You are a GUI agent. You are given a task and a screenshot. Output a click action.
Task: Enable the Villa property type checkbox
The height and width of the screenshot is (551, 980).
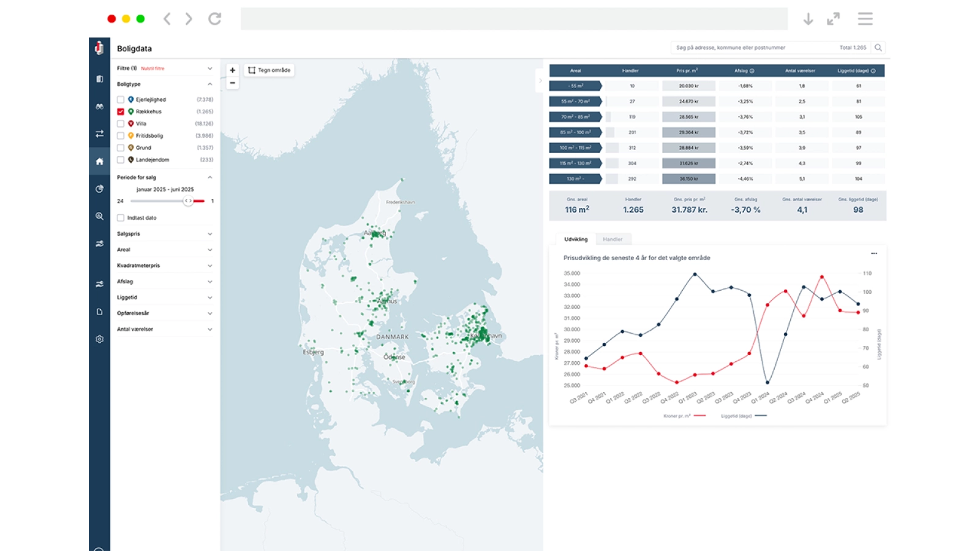coord(121,124)
